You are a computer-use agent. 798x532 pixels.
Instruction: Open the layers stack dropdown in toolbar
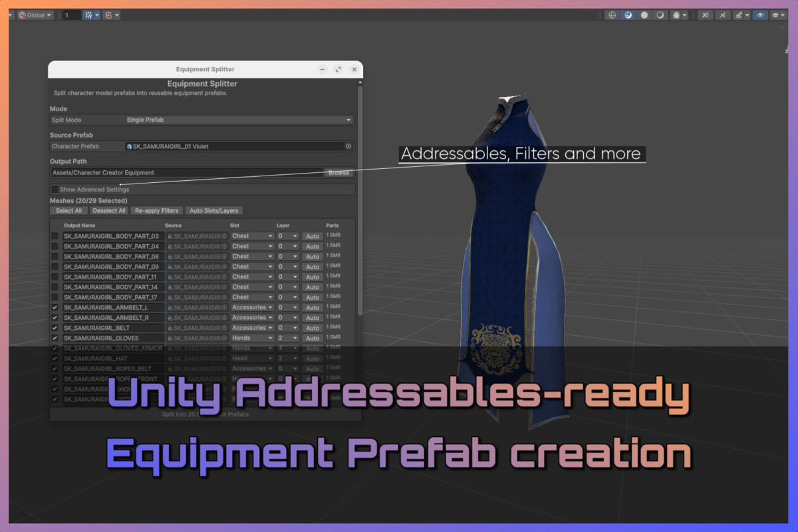pyautogui.click(x=778, y=15)
